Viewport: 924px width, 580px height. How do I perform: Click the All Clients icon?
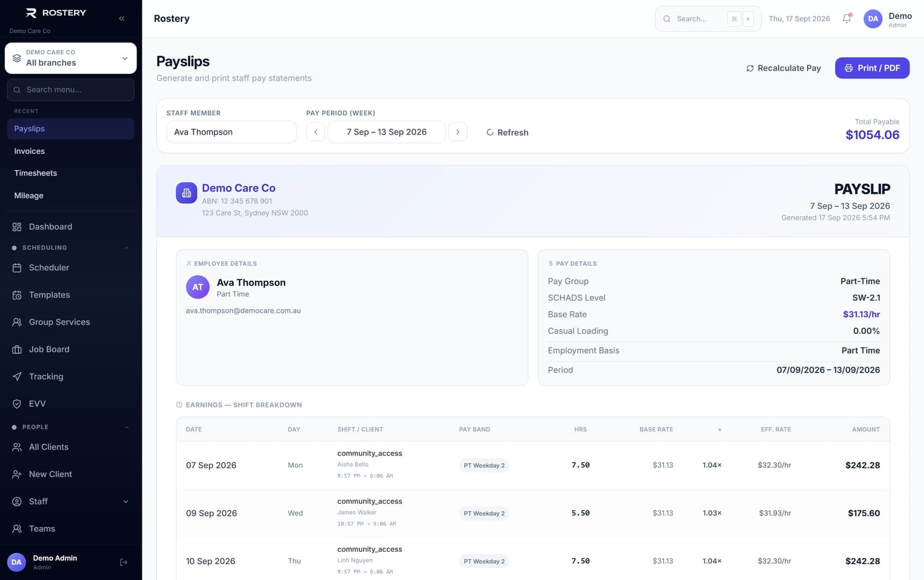click(17, 447)
